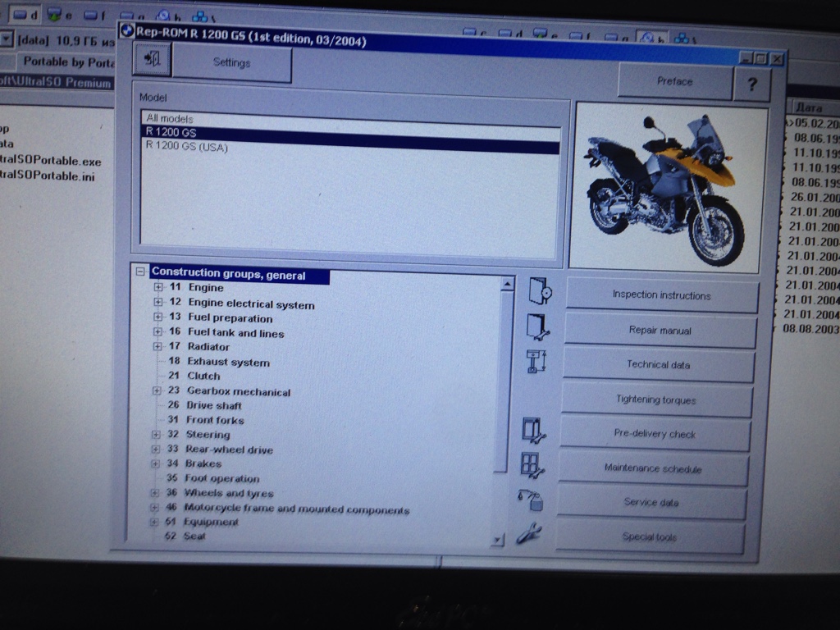The image size is (840, 630).
Task: Open the Preface button
Action: click(x=675, y=81)
